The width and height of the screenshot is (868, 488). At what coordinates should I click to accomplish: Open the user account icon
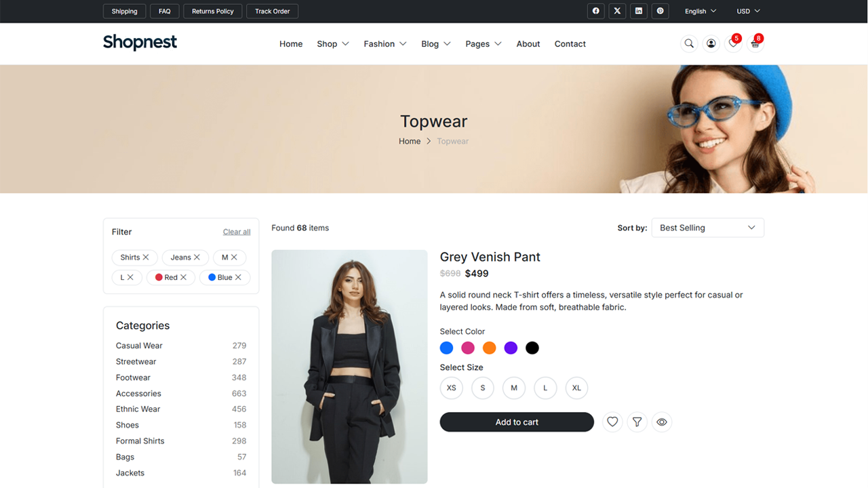click(x=711, y=43)
